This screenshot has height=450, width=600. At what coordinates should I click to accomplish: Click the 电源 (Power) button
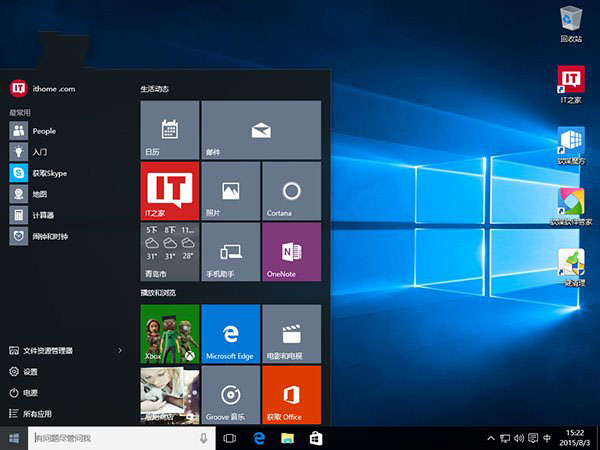30,393
